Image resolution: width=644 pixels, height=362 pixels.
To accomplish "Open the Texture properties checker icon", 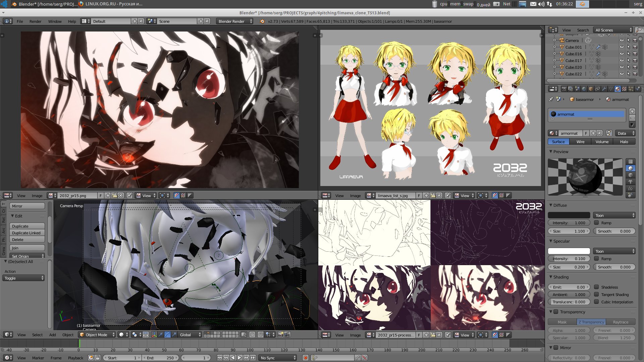I will tap(624, 89).
